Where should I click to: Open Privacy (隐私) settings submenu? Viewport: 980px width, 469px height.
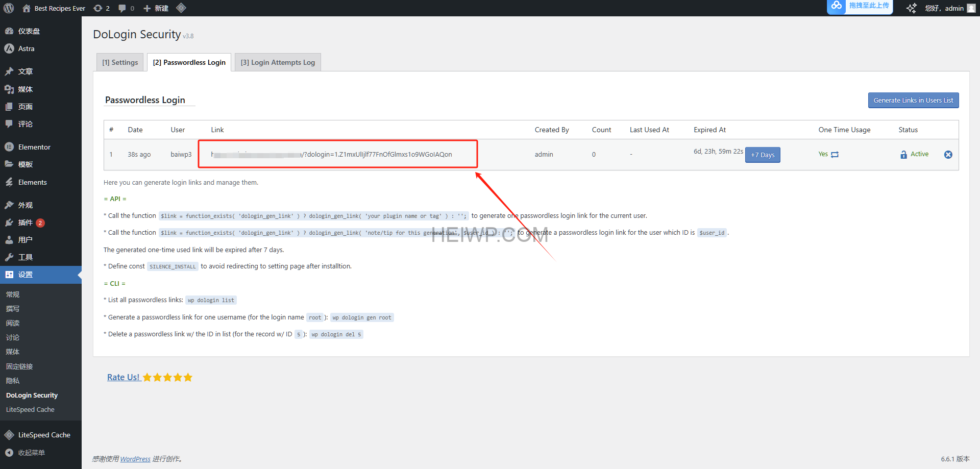coord(13,381)
